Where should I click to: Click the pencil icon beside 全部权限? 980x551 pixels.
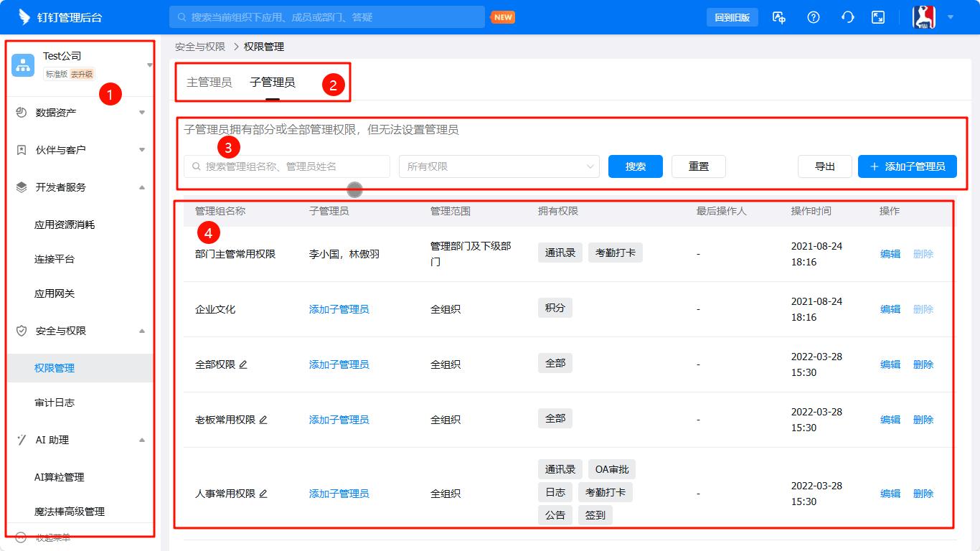click(x=244, y=364)
